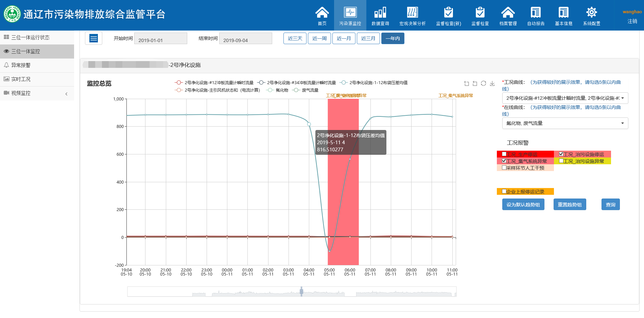Click the 近一周 time range button

319,38
